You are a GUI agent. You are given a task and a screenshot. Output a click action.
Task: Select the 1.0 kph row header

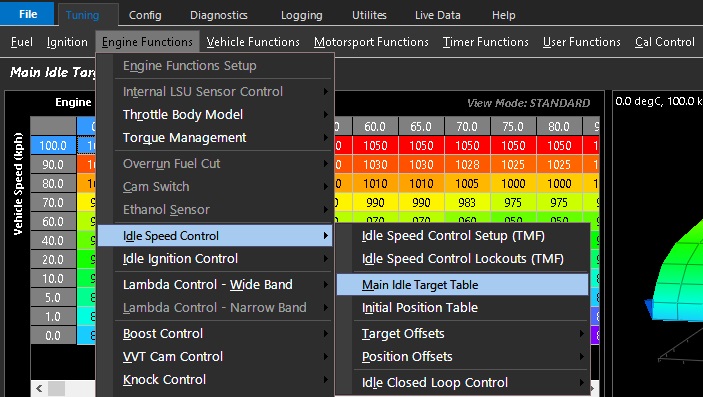[x=53, y=316]
